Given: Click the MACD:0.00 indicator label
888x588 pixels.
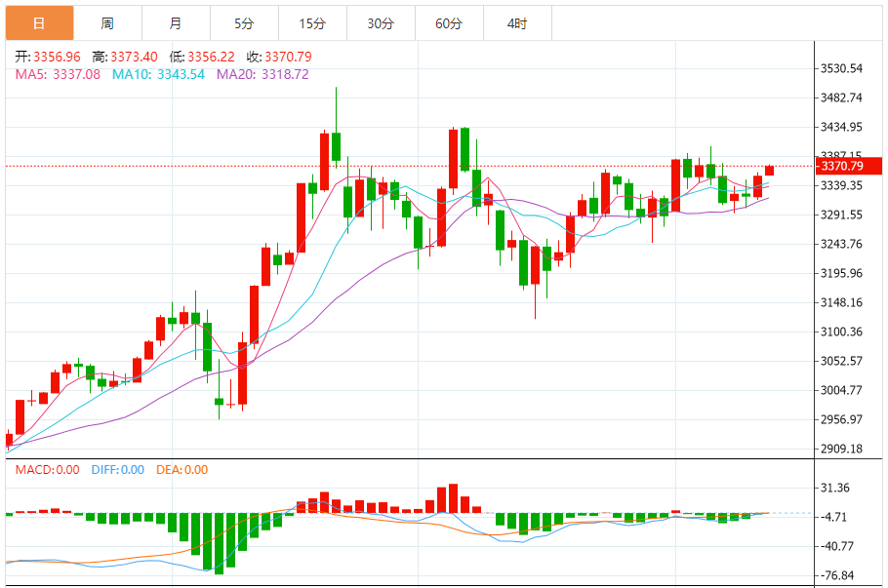Looking at the screenshot, I should click(x=47, y=470).
